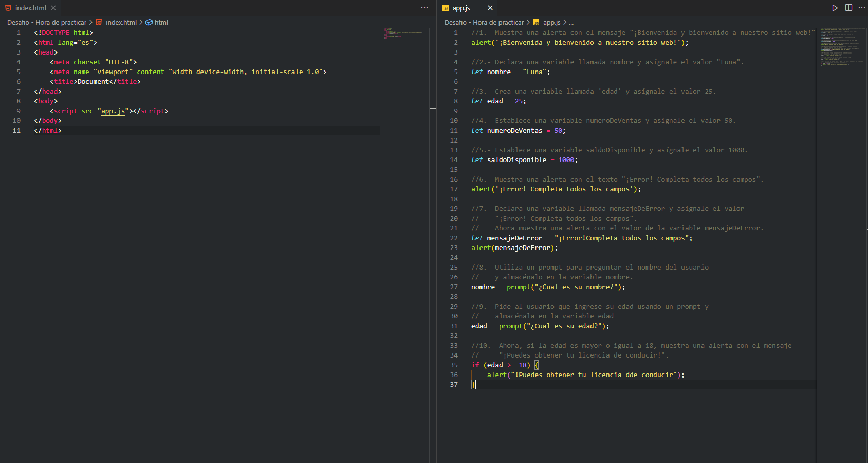Open 'Desafio - Hora de practicar' breadcrumb in right editor

point(484,22)
